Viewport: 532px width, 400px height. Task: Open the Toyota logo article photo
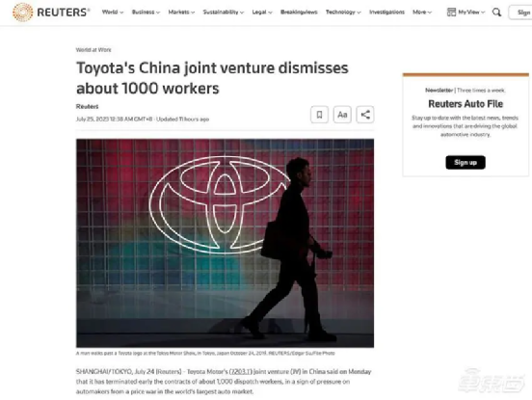coord(225,243)
